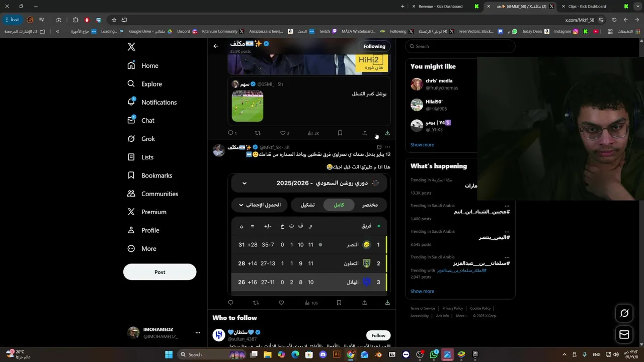This screenshot has height=362, width=644.
Task: Click Show more under You might like
Action: pyautogui.click(x=422, y=145)
